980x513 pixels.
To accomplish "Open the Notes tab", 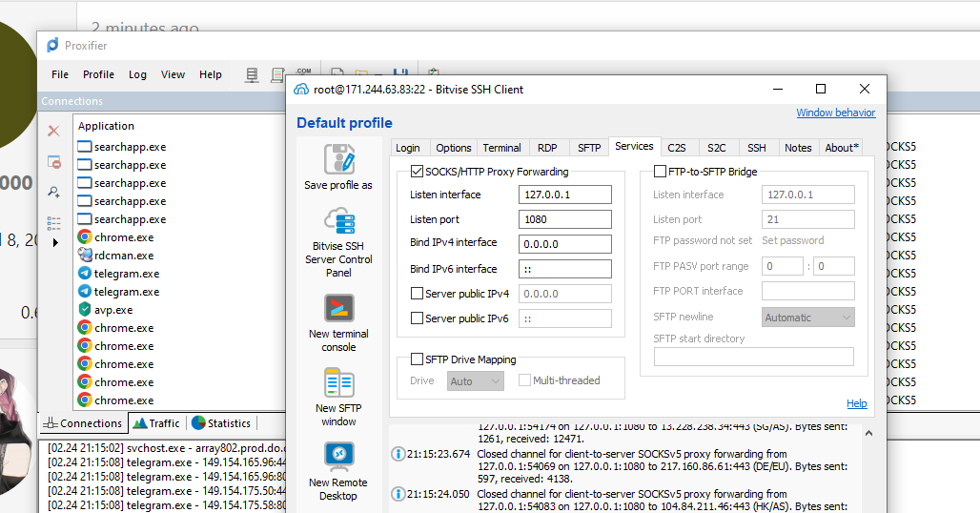I will (798, 148).
